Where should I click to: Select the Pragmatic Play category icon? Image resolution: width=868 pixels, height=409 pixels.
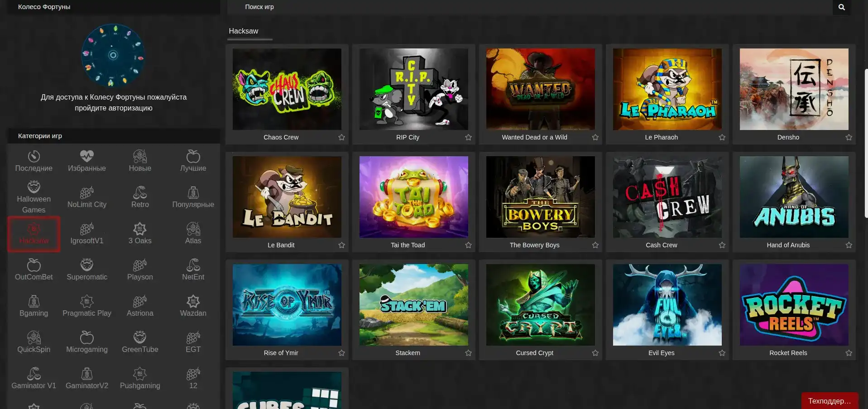[86, 302]
